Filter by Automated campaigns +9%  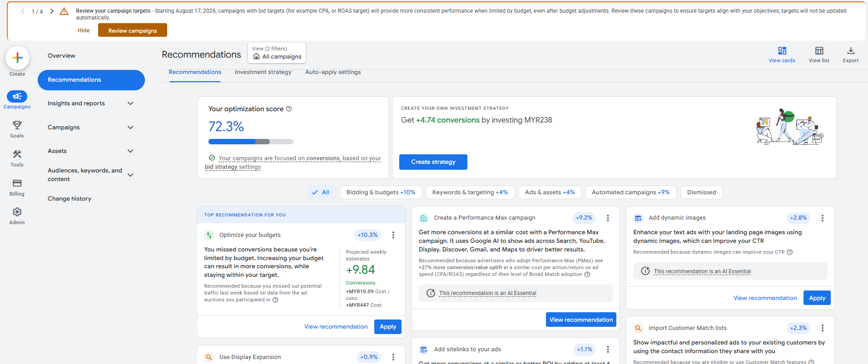630,192
